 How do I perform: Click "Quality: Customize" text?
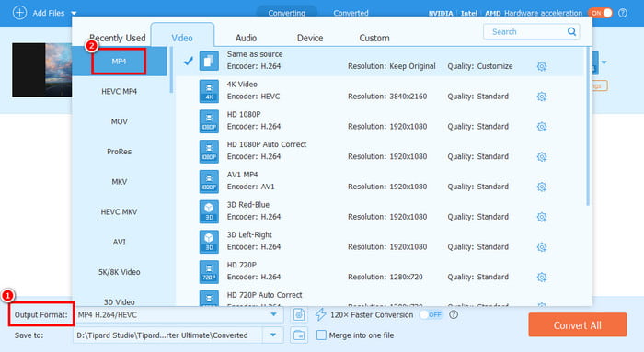[x=480, y=66]
